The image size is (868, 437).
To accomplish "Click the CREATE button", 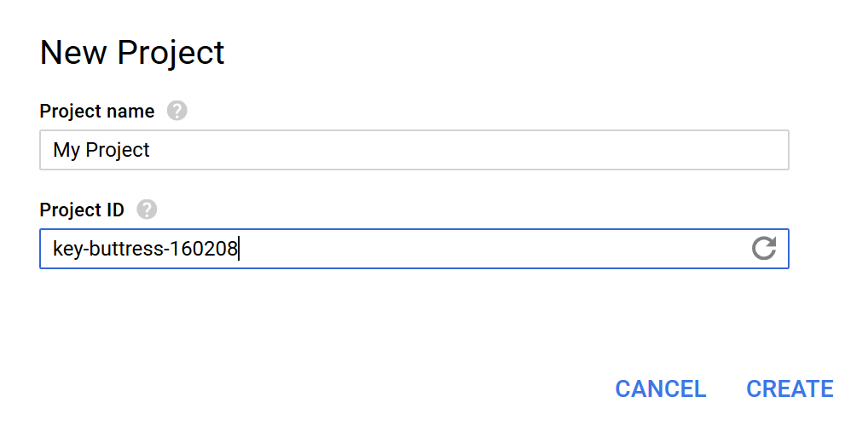I will point(790,389).
